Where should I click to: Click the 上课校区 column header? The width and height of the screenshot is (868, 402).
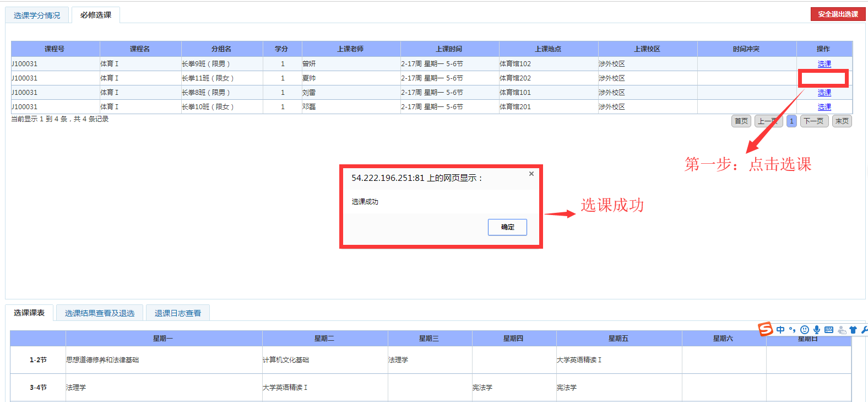(647, 49)
